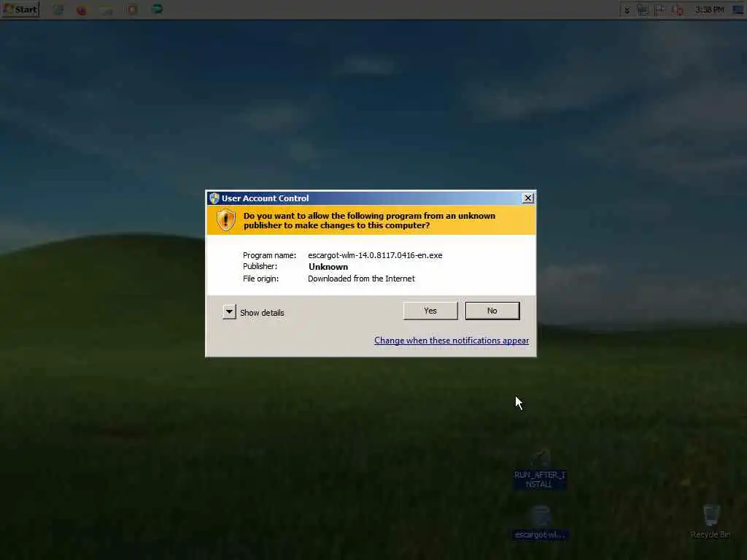Select escargot-wl... desktop file icon
Viewport: 747px width, 560px height.
[540, 522]
